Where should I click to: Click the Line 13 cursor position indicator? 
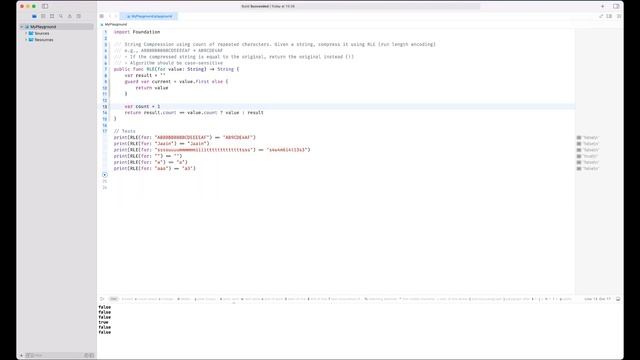[x=597, y=299]
